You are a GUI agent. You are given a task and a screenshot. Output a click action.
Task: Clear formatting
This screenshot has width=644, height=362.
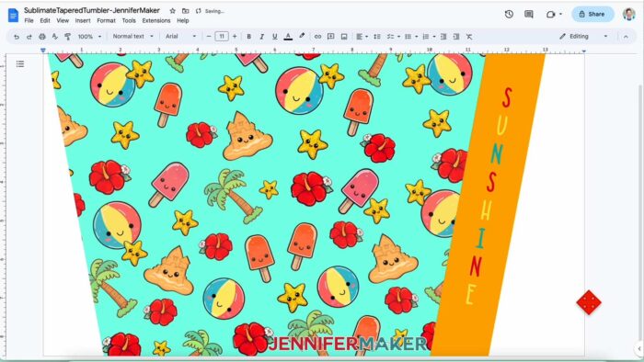coord(469,37)
